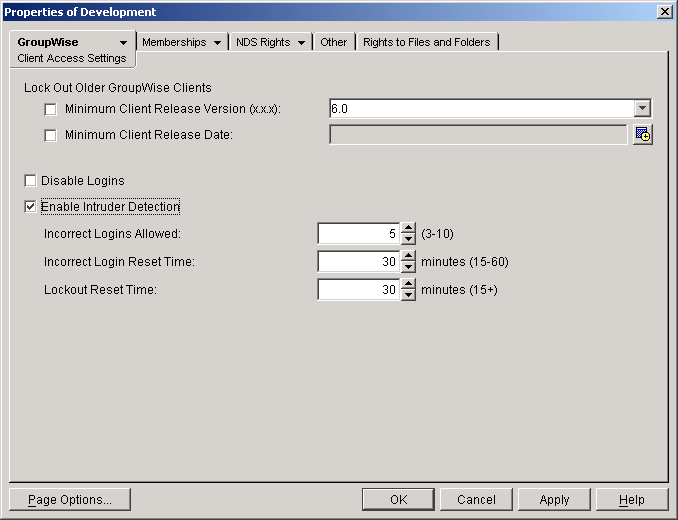Click the Incorrect Login Reset Time field
The image size is (678, 520).
(359, 262)
